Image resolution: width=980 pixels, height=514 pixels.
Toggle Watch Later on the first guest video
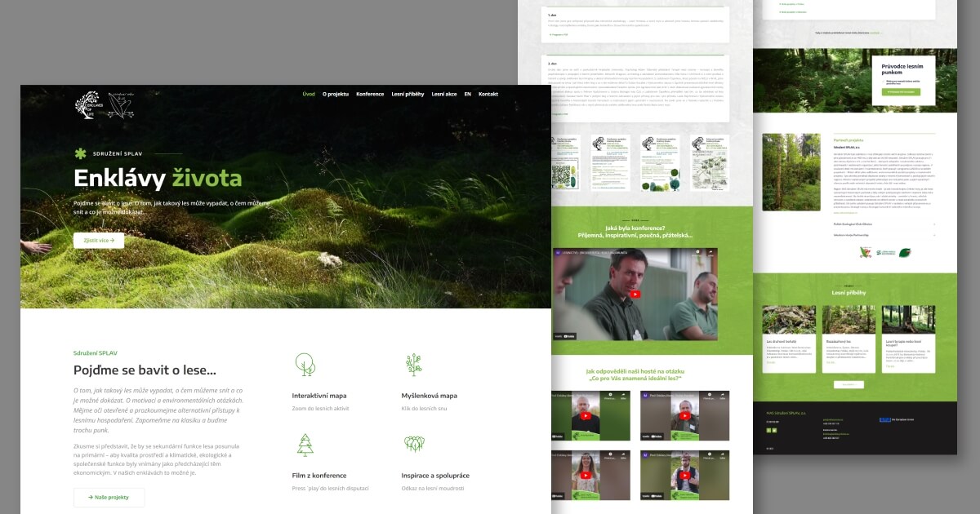click(x=609, y=393)
